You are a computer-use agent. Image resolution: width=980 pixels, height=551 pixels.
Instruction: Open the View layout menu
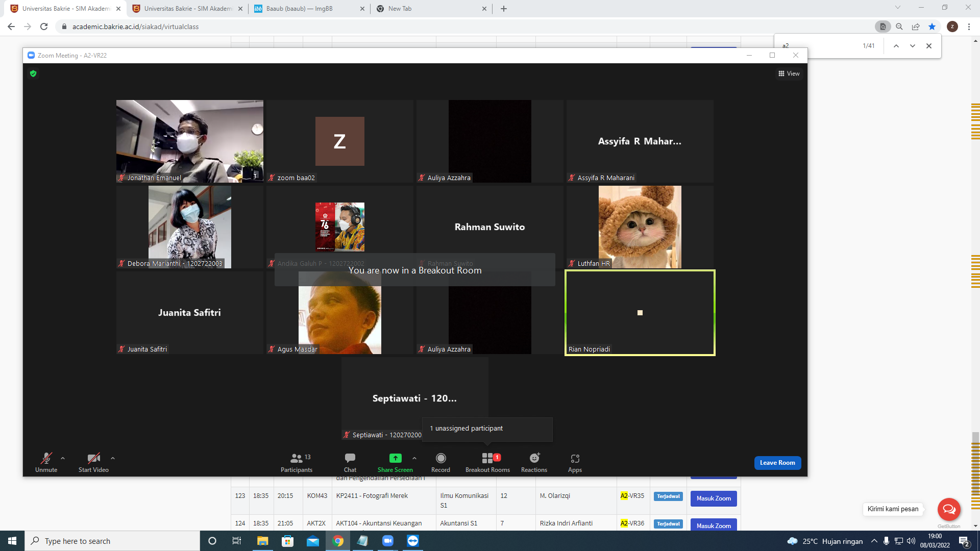789,73
